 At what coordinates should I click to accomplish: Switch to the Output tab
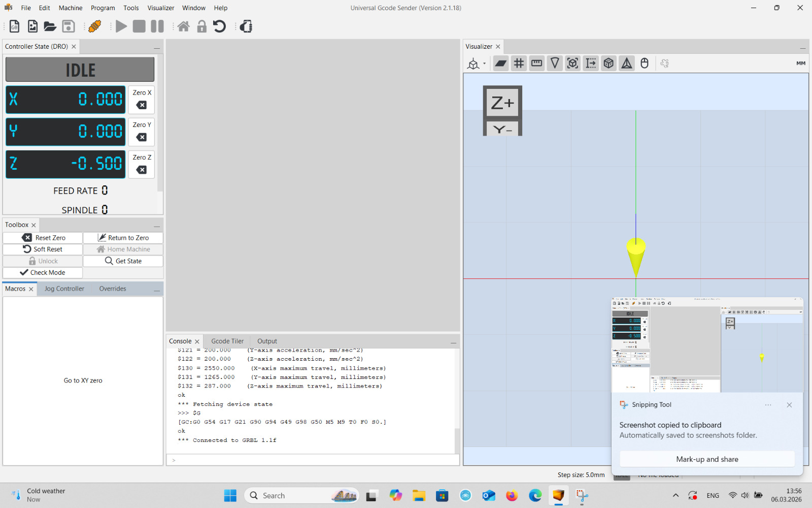point(267,341)
